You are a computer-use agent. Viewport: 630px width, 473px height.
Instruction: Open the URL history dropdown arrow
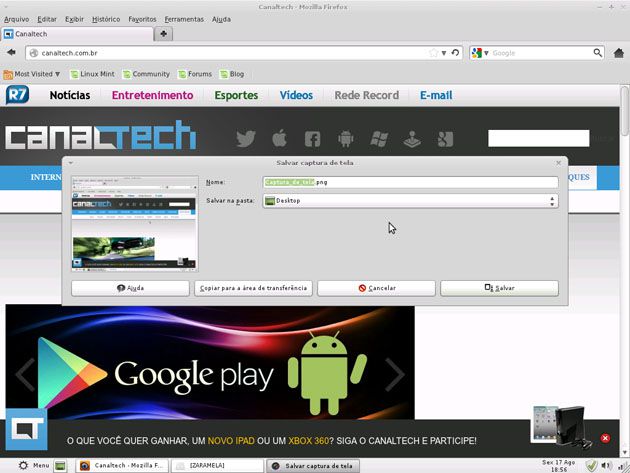pos(444,53)
